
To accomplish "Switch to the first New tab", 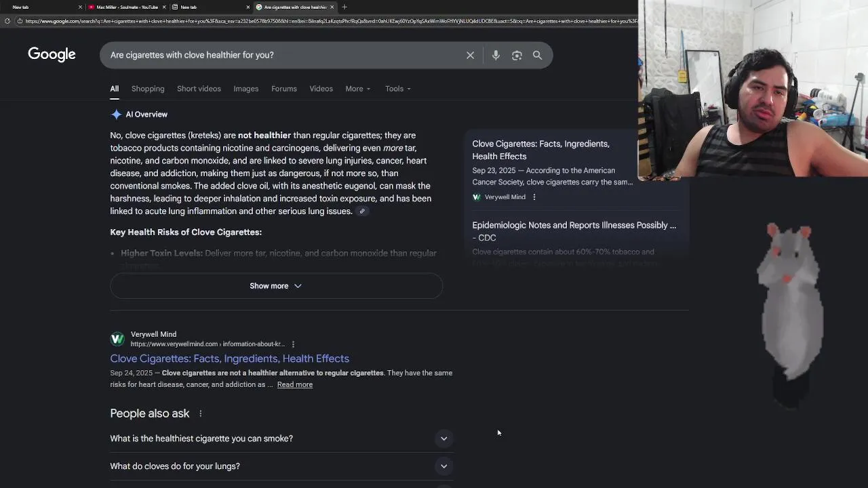I will [43, 7].
